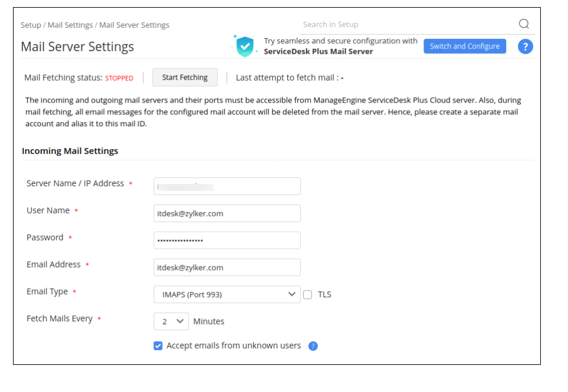Screen dimensions: 568x392
Task: Click the Email Type label
Action: point(47,292)
